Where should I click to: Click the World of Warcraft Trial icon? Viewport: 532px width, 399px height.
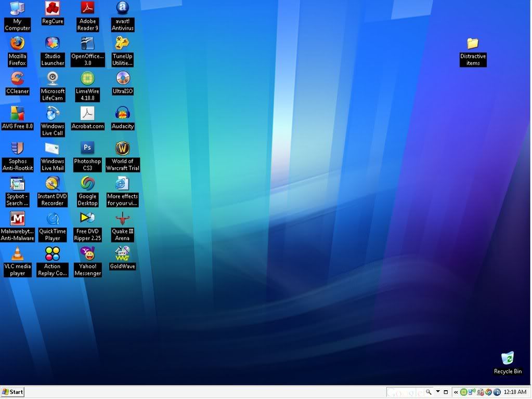click(x=123, y=156)
